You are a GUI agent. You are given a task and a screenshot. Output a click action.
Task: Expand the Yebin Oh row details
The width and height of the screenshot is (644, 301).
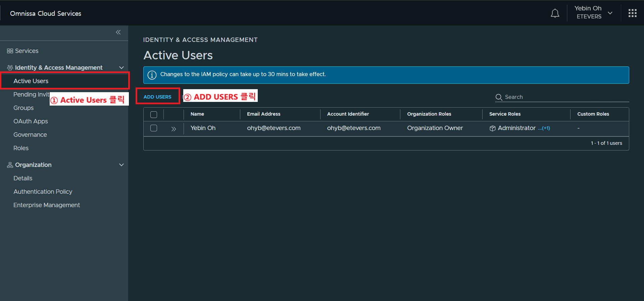click(174, 129)
